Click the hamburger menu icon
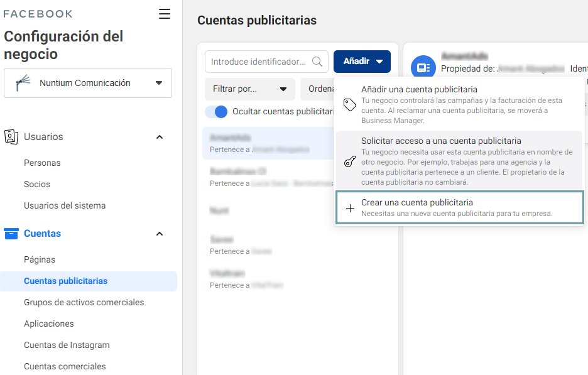 point(165,14)
